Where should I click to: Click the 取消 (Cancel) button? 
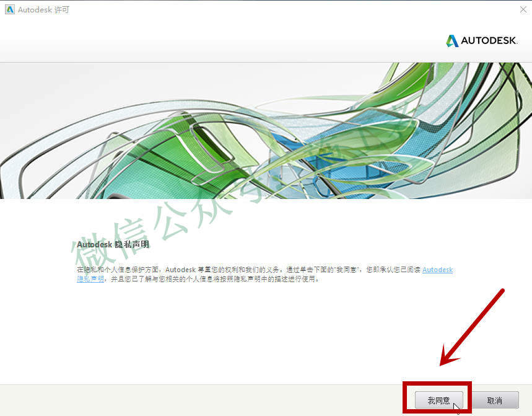click(495, 400)
